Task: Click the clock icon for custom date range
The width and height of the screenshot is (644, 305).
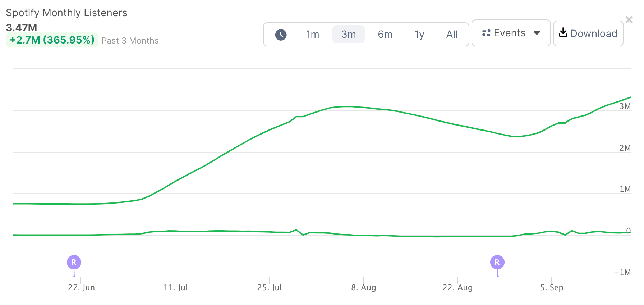Action: 281,35
